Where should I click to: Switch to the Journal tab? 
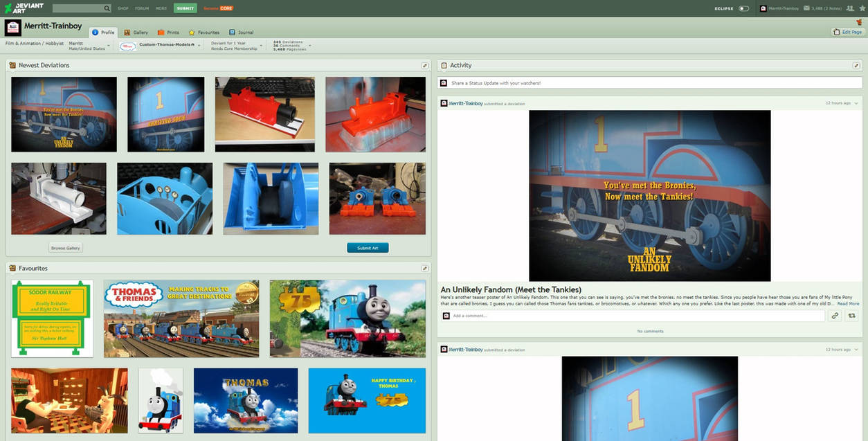pyautogui.click(x=242, y=33)
